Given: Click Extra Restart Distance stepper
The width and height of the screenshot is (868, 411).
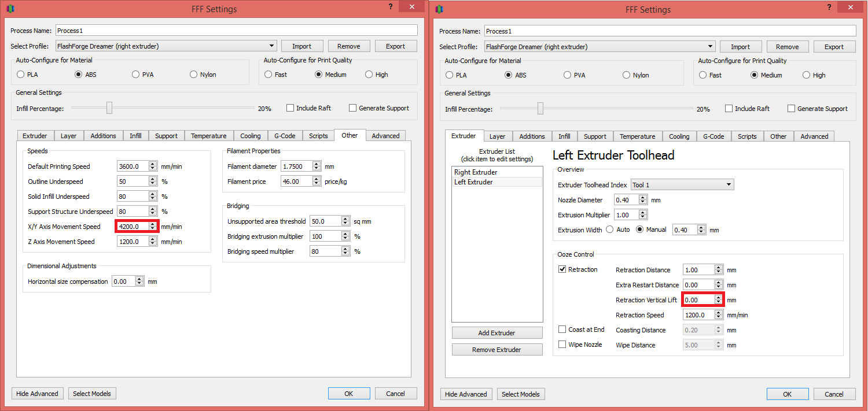Looking at the screenshot, I should [x=719, y=285].
